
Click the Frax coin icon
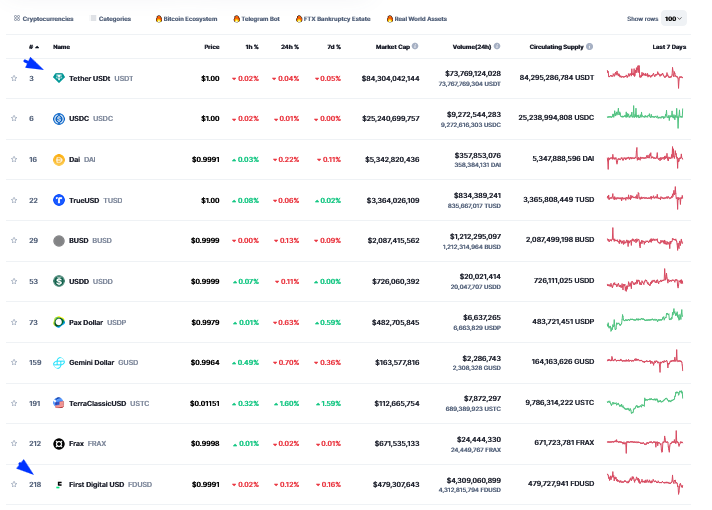(59, 443)
